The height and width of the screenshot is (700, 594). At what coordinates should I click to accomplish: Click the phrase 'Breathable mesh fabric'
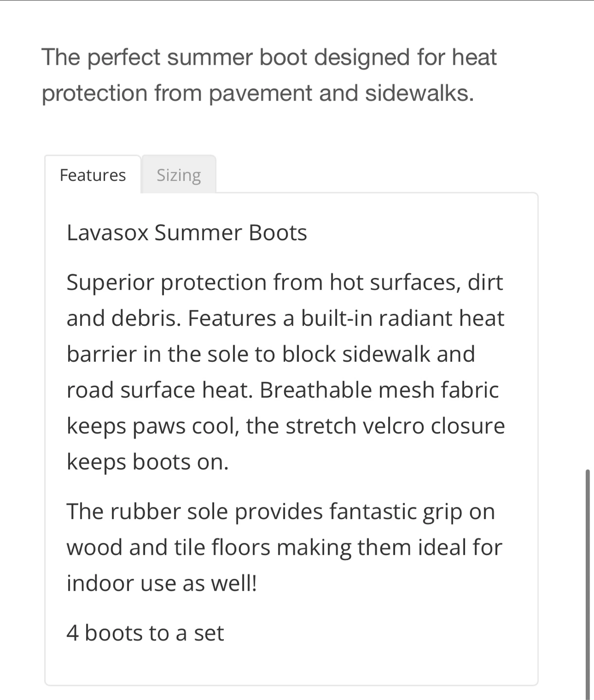379,390
